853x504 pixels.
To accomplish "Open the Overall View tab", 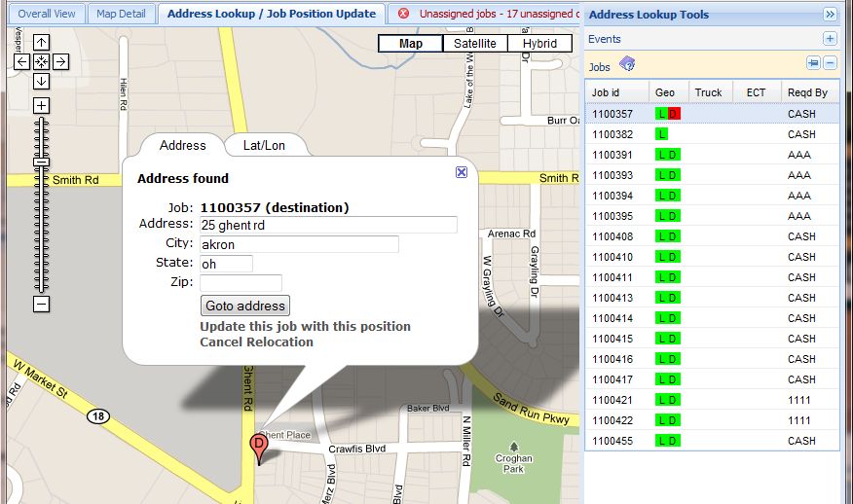I will (x=47, y=14).
